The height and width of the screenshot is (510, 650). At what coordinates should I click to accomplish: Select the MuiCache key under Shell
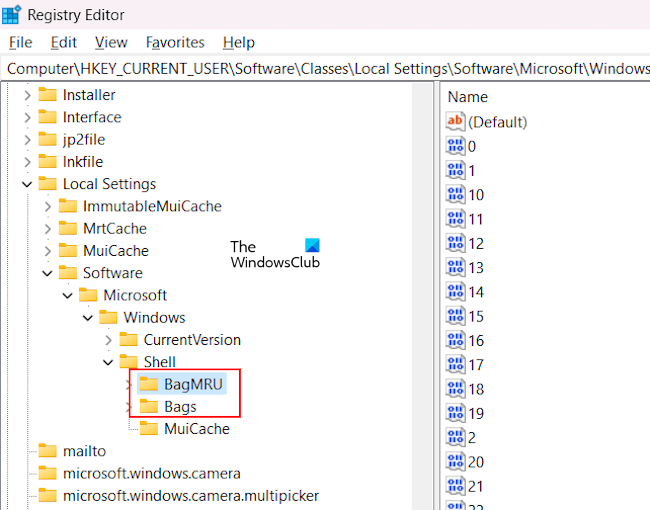click(x=197, y=429)
